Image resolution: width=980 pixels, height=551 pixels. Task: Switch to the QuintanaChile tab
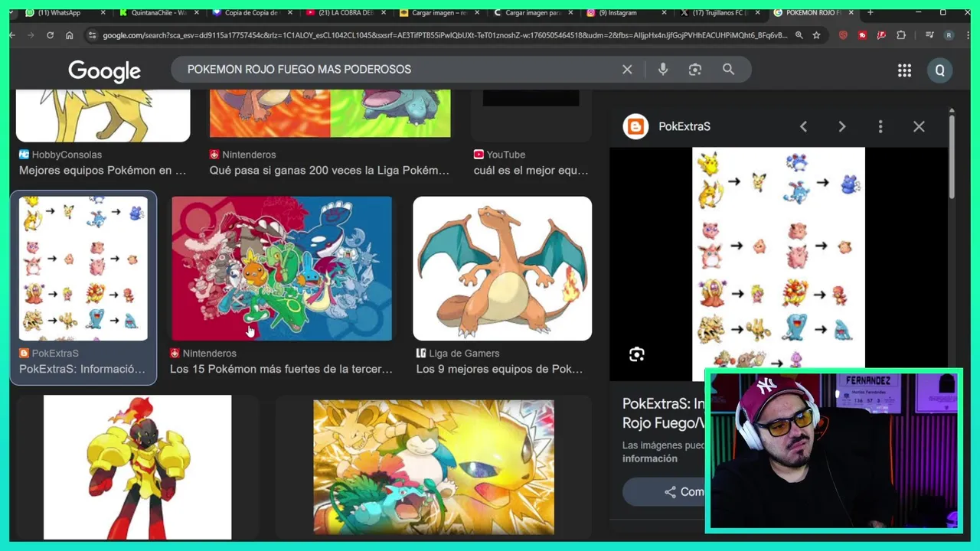(158, 13)
